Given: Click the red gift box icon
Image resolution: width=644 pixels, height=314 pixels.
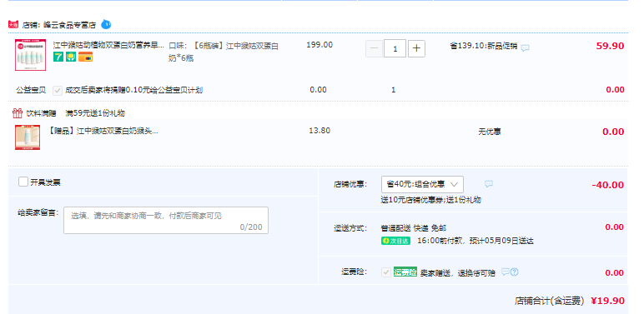Looking at the screenshot, I should click(x=18, y=112).
